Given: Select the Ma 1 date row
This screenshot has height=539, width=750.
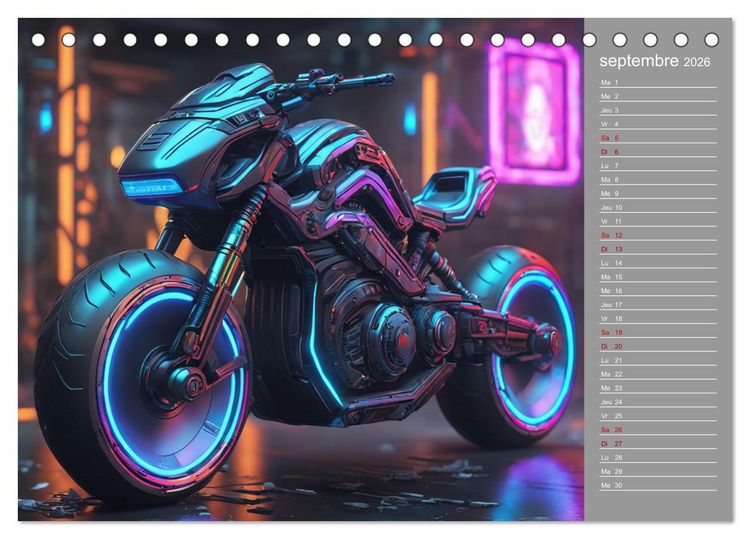Looking at the screenshot, I should pyautogui.click(x=658, y=82).
